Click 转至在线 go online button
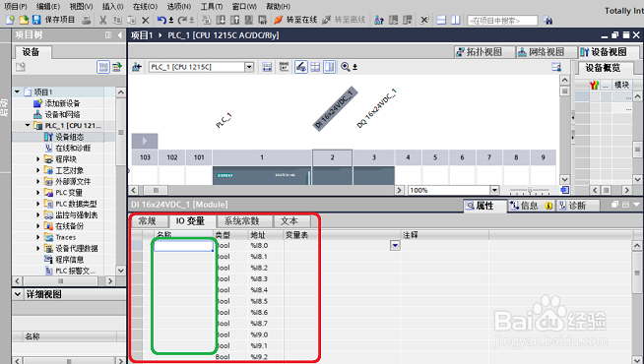644x364 pixels. [295, 20]
